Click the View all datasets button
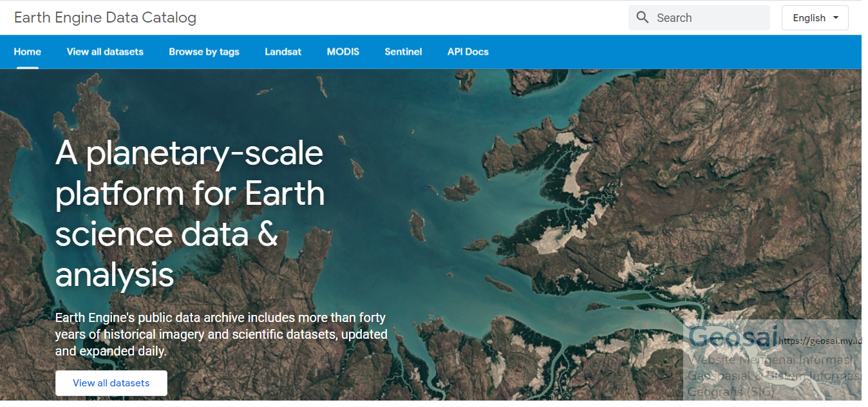Screen dimensions: 868x407 tap(111, 383)
